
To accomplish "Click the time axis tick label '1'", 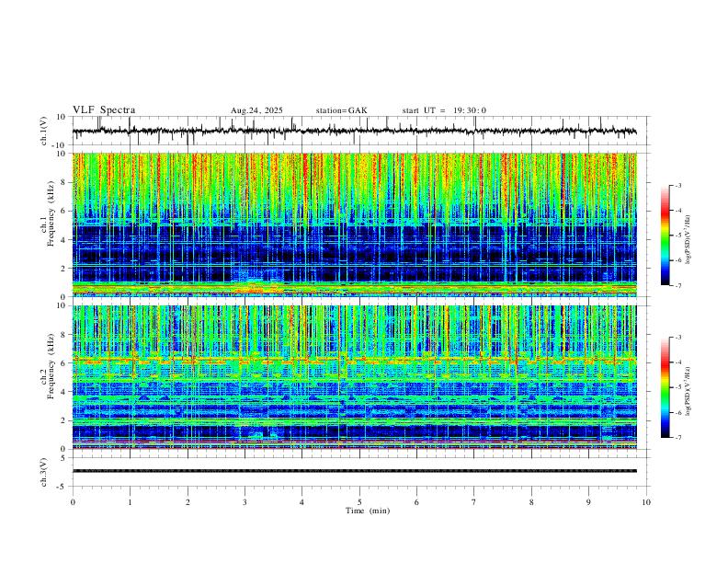I will click(x=130, y=502).
